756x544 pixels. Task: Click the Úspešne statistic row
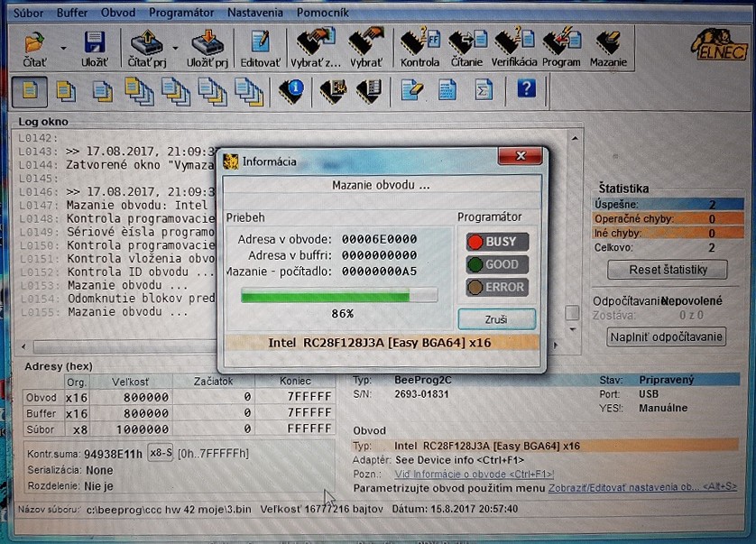point(668,204)
